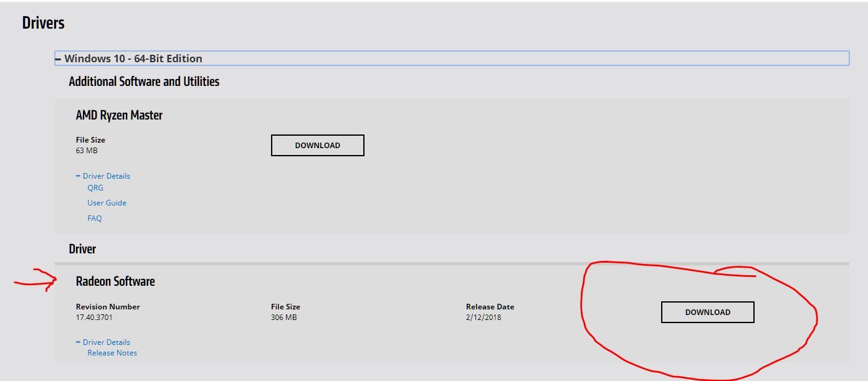Open the QRG link
Viewport: 868px width, 381px height.
95,187
